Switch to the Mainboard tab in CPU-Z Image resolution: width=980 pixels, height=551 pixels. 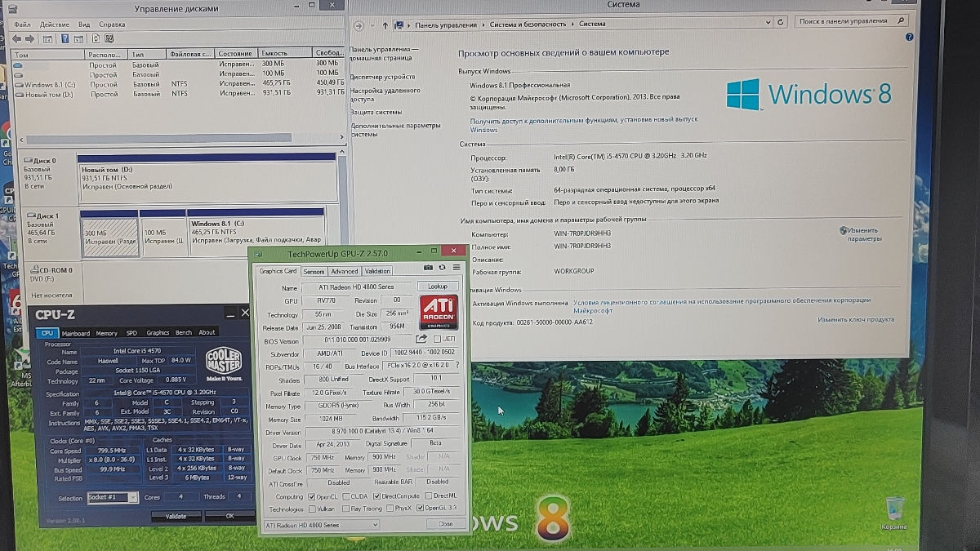point(76,332)
